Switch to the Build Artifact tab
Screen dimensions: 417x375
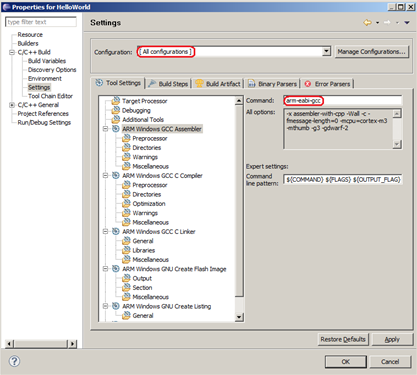(x=219, y=84)
